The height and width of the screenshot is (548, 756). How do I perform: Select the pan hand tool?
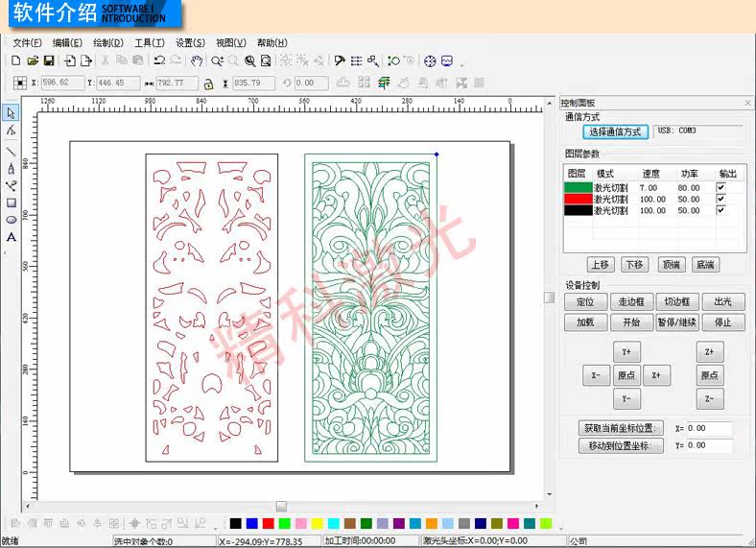pos(196,60)
